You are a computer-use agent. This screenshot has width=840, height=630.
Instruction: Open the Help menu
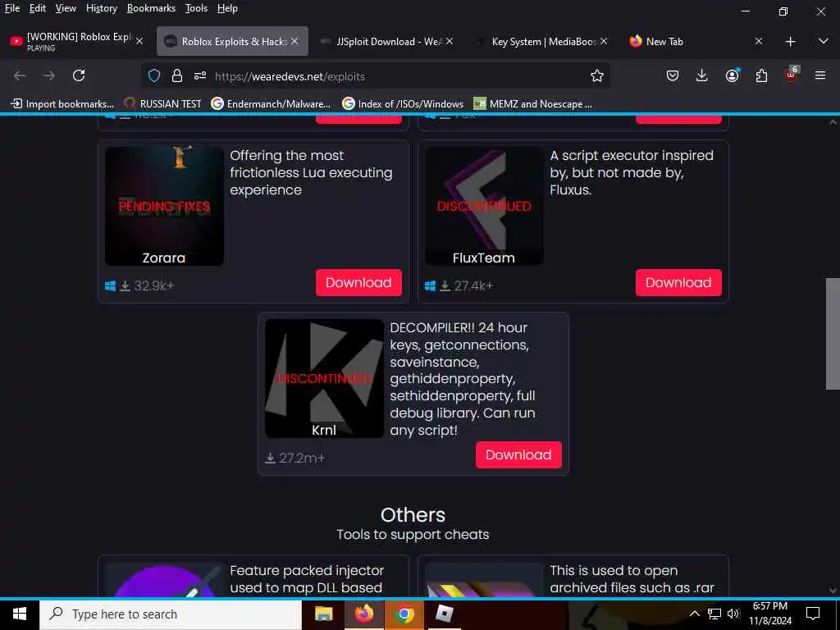[x=227, y=8]
